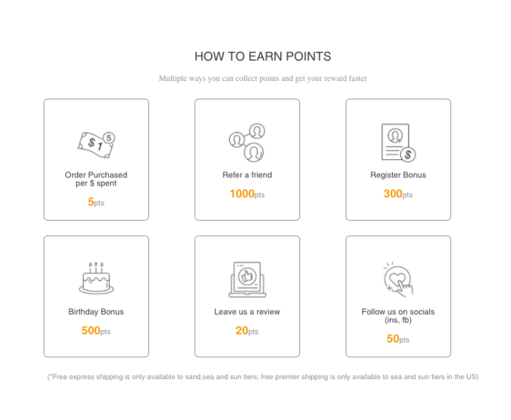This screenshot has height=420, width=511.
Task: Open the Register Bonus text
Action: 398,175
